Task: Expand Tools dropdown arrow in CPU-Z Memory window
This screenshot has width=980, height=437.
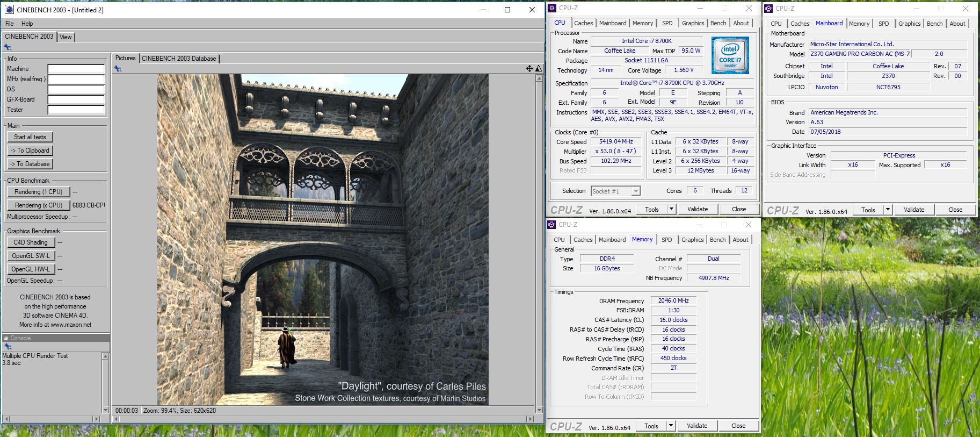Action: [x=671, y=426]
